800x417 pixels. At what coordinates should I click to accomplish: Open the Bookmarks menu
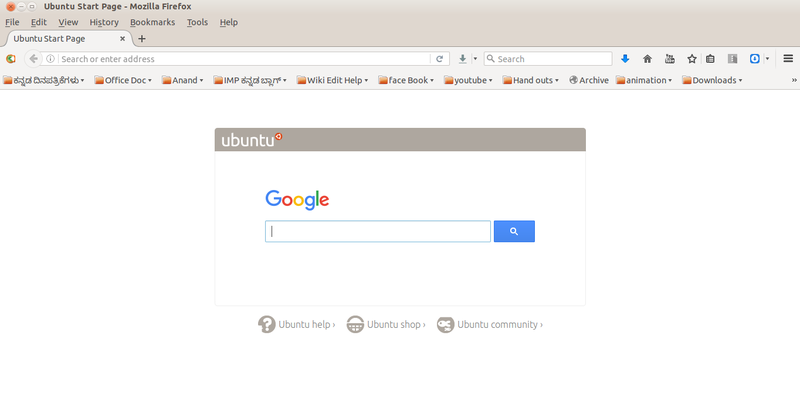[153, 22]
